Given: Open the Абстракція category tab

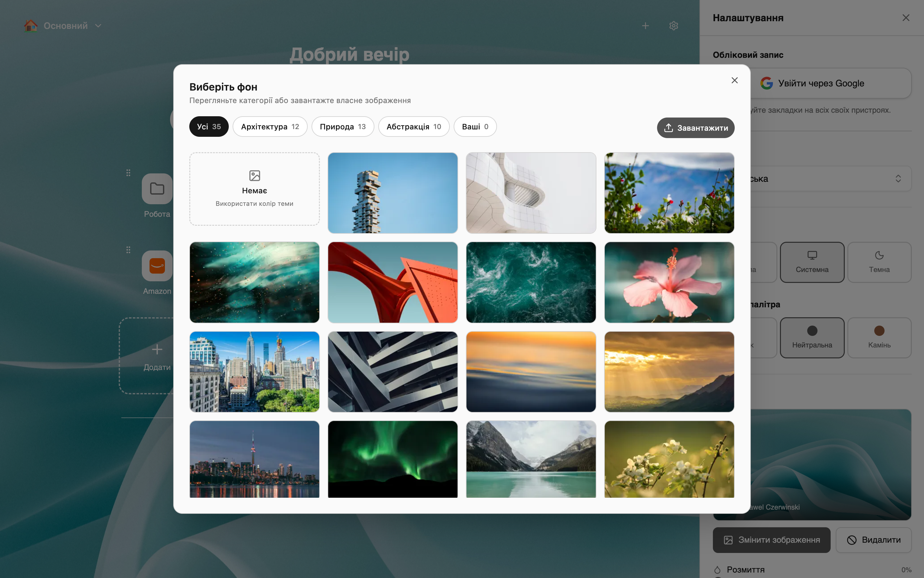Looking at the screenshot, I should pyautogui.click(x=414, y=127).
